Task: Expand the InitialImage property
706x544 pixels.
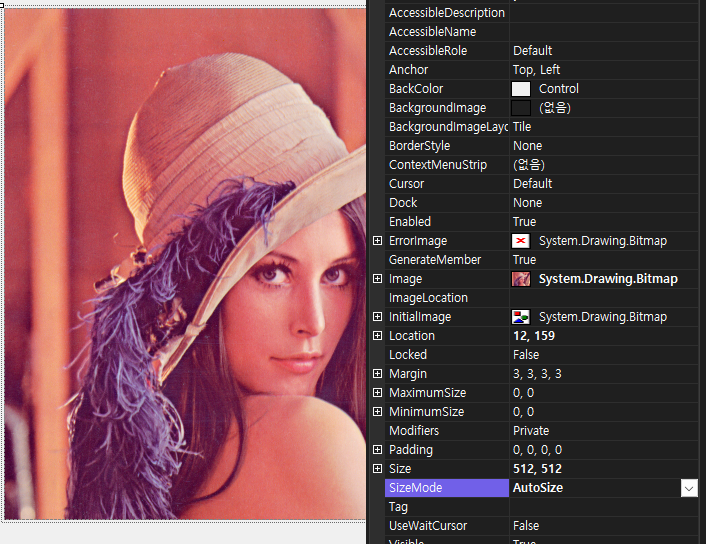Action: [377, 317]
